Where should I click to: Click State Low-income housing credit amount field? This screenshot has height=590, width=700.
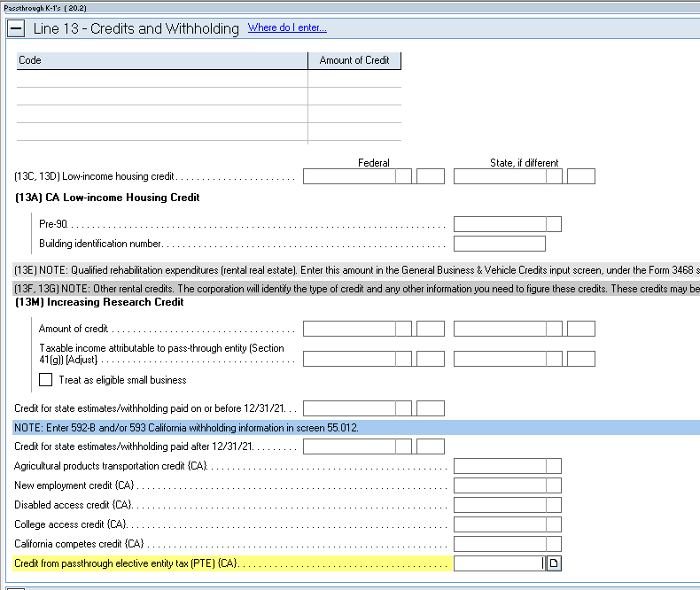[500, 176]
